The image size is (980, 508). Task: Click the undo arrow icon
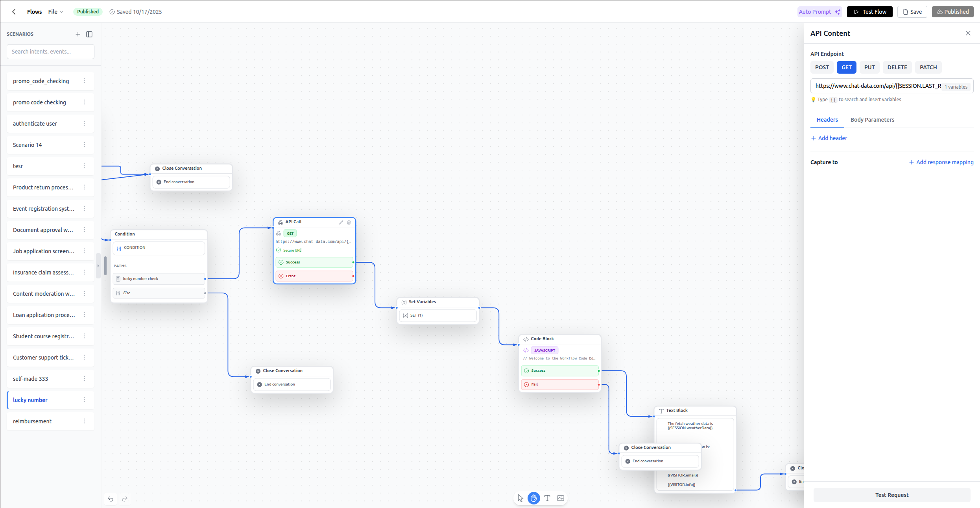point(111,499)
